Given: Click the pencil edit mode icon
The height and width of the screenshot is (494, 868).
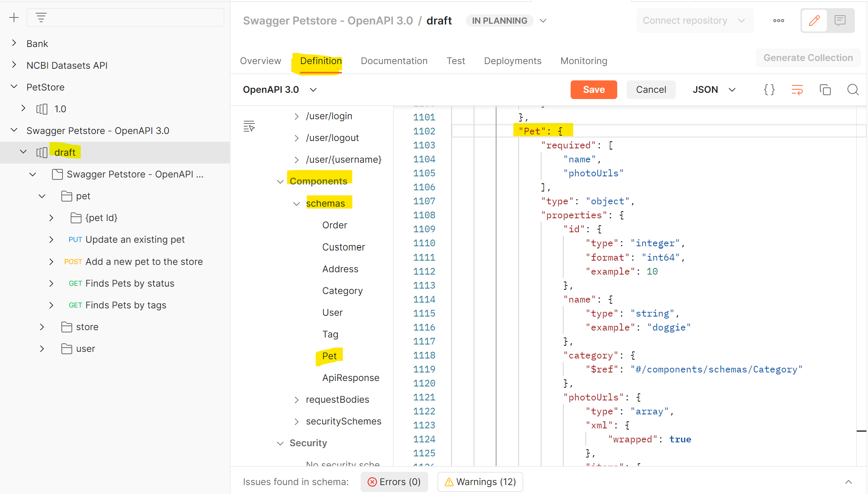Looking at the screenshot, I should point(814,21).
